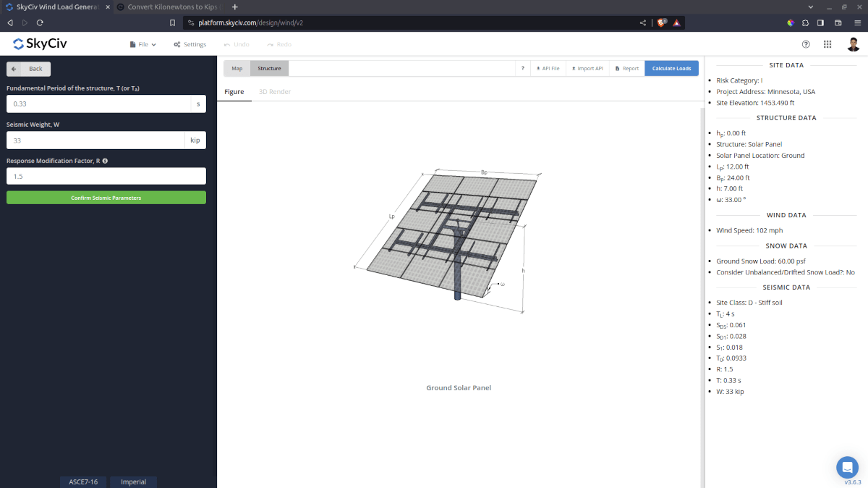Select the ASCE7-16 code toggle
This screenshot has width=868, height=488.
[82, 481]
